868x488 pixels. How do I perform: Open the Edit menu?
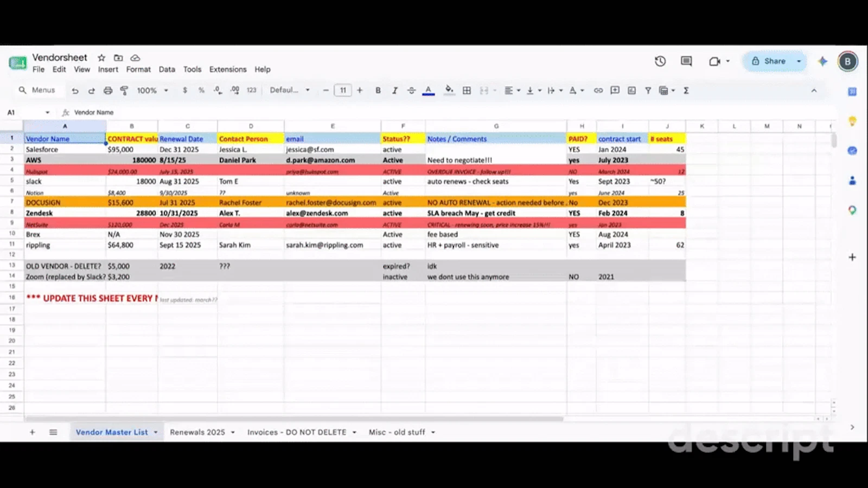coord(59,69)
